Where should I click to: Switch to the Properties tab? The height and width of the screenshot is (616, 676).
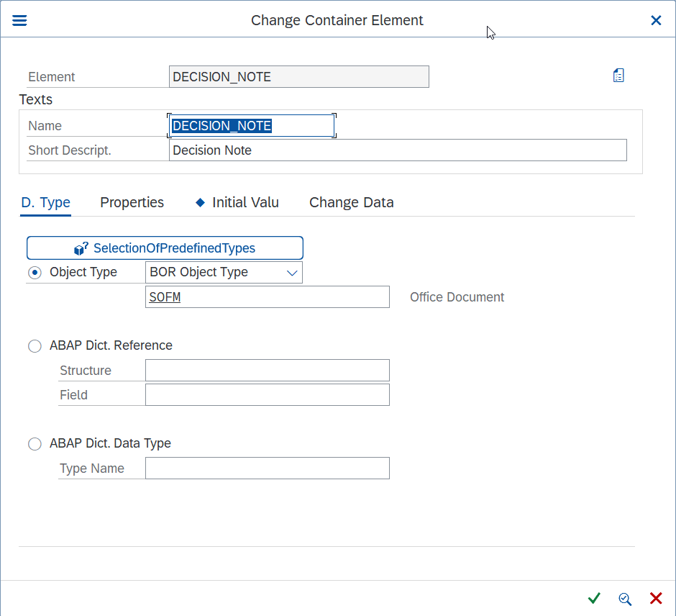132,202
